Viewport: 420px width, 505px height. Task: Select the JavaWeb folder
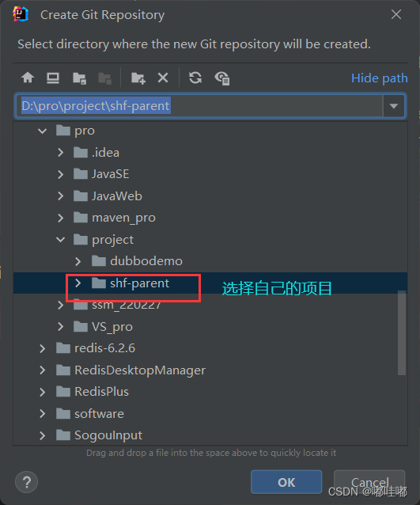click(117, 196)
